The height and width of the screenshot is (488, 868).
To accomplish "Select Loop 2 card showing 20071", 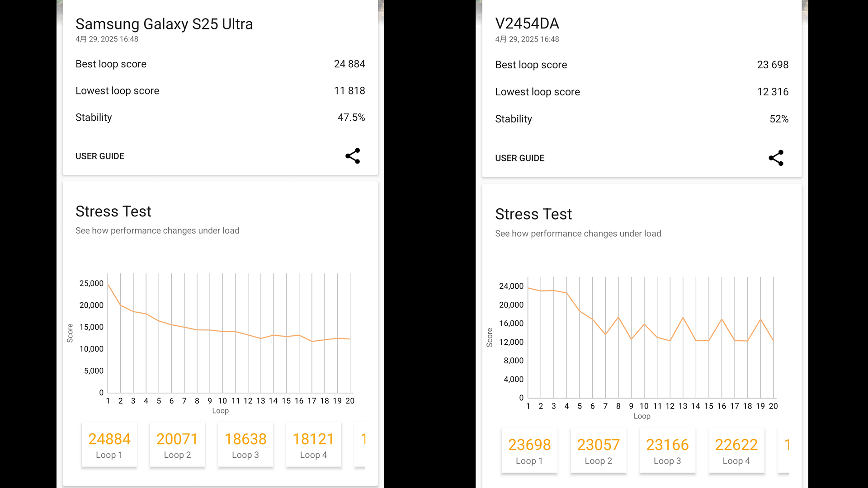I will tap(177, 445).
